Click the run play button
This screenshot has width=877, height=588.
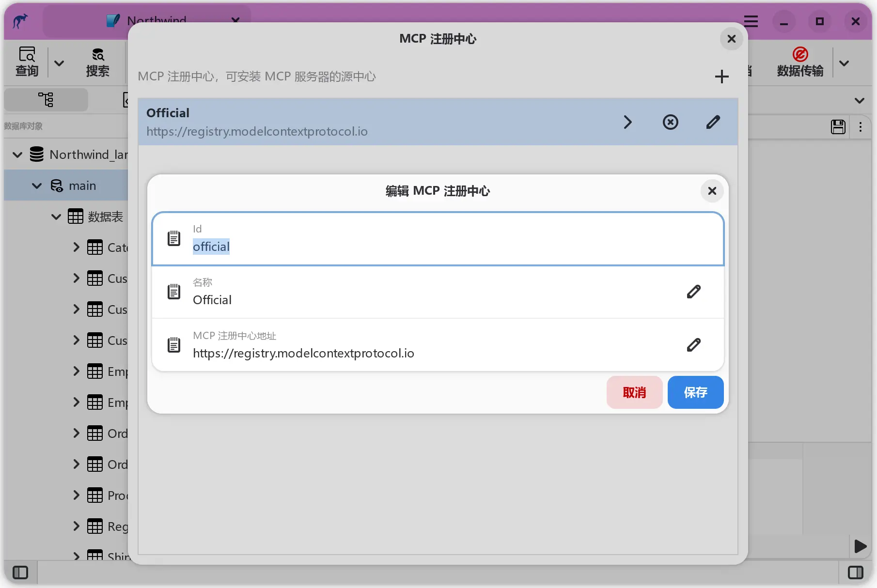(860, 546)
